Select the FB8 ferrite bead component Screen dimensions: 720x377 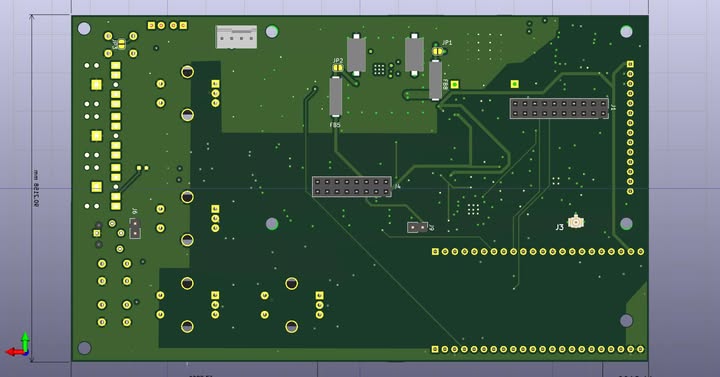pyautogui.click(x=435, y=80)
